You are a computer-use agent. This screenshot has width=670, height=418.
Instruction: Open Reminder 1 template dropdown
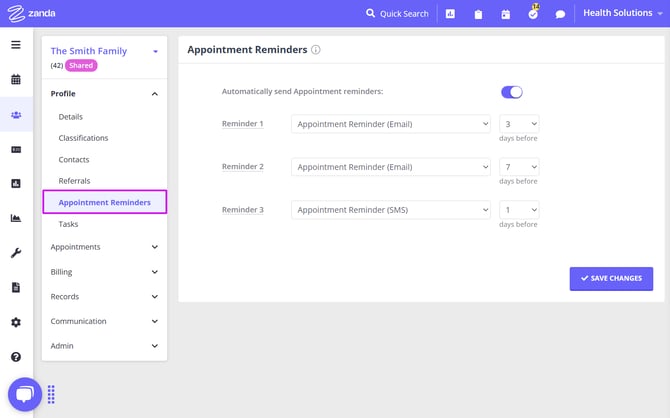390,124
